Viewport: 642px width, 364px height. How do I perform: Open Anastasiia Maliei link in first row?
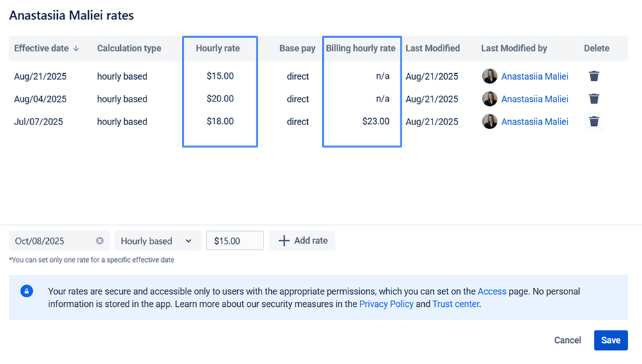(x=535, y=76)
